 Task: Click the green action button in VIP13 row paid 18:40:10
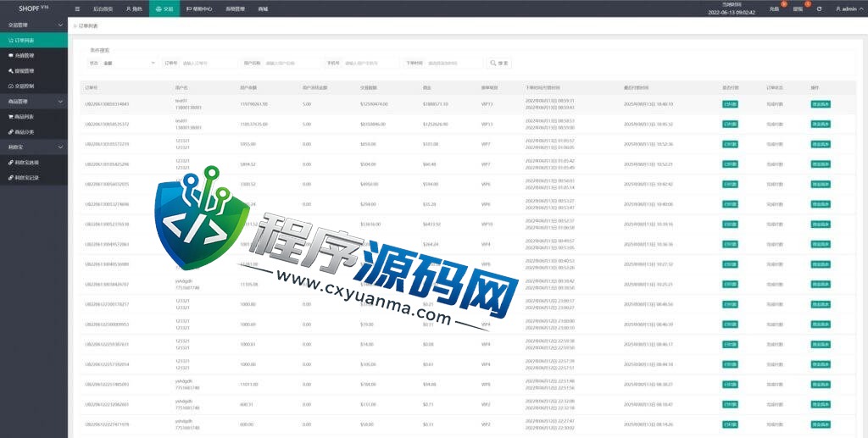(x=821, y=104)
